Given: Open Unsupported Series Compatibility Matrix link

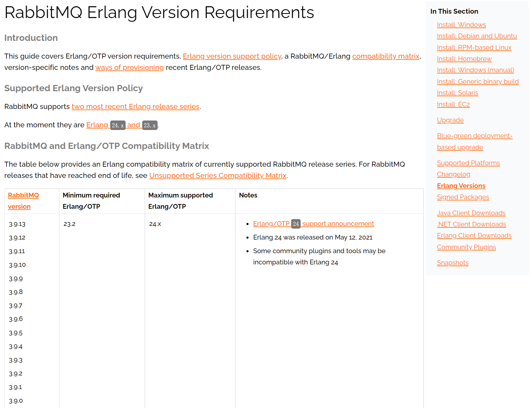Looking at the screenshot, I should tap(218, 176).
